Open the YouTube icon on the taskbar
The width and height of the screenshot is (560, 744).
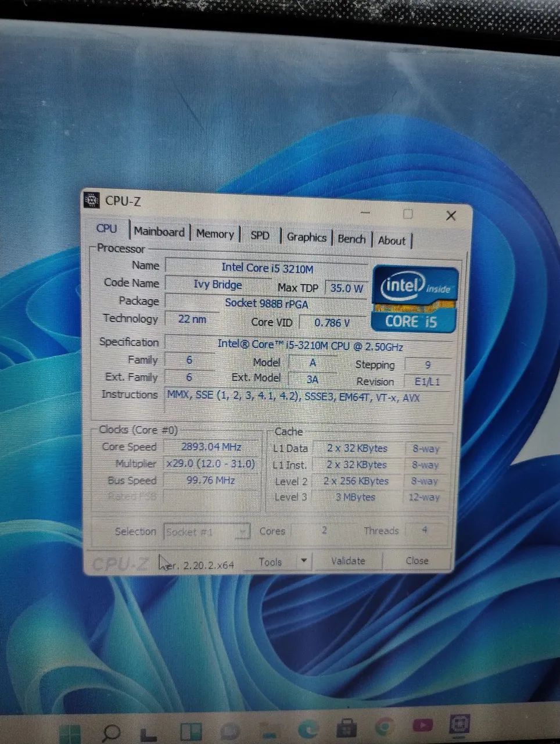tap(422, 725)
